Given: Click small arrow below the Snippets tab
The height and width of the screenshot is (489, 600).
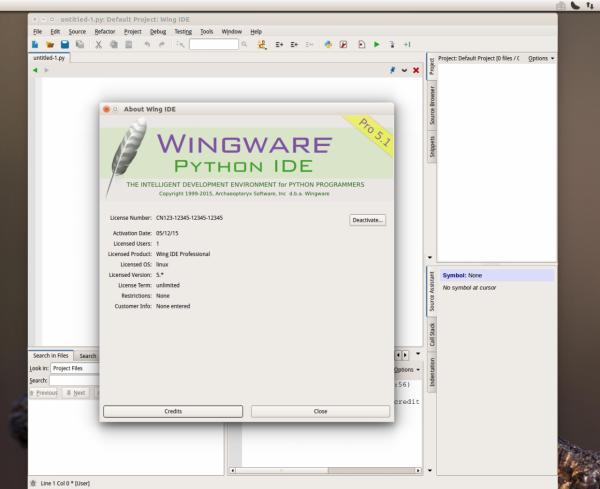Looking at the screenshot, I should click(430, 258).
